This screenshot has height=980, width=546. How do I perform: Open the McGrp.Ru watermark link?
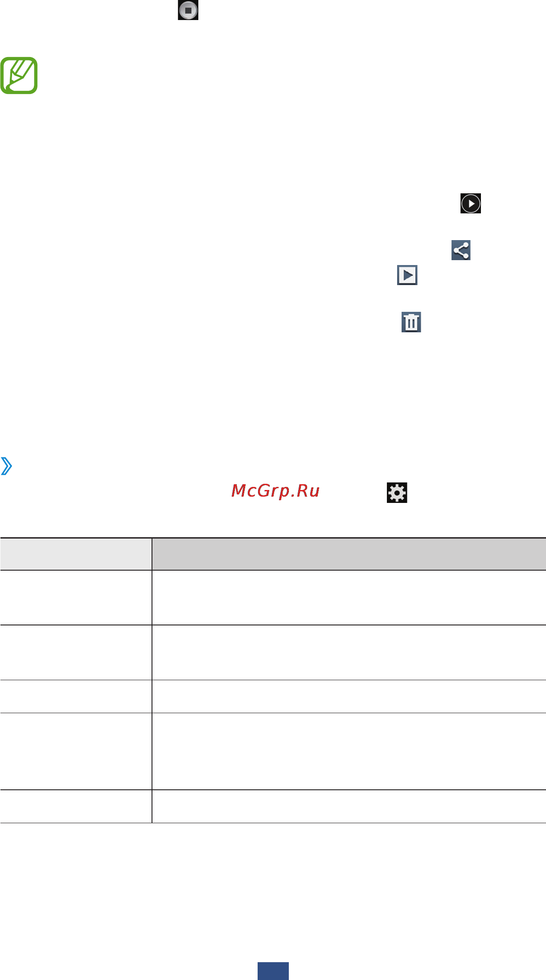(x=275, y=491)
